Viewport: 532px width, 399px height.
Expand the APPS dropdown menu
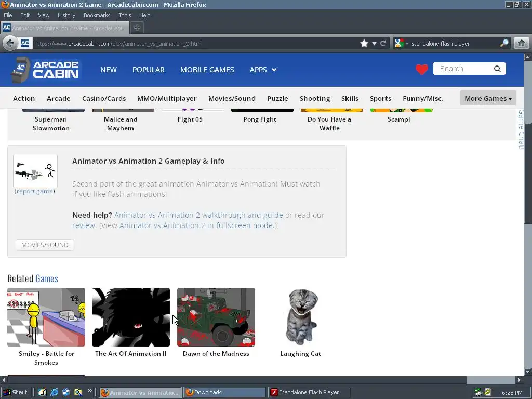[x=263, y=70]
